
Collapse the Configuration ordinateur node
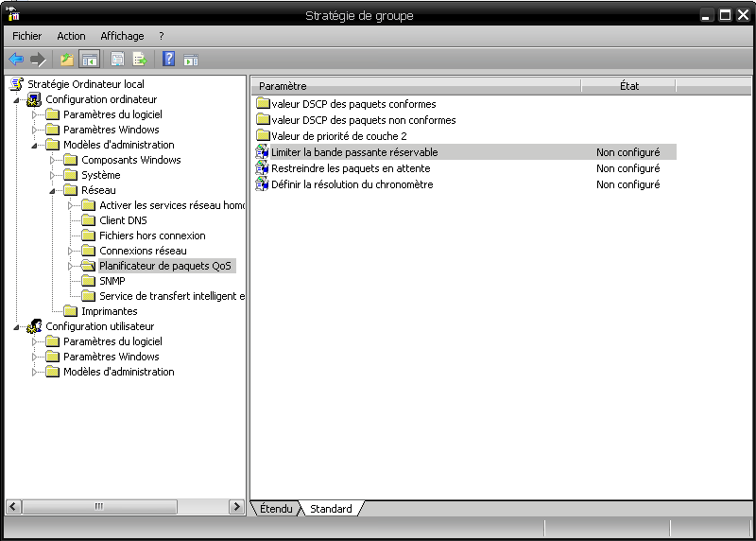click(16, 100)
